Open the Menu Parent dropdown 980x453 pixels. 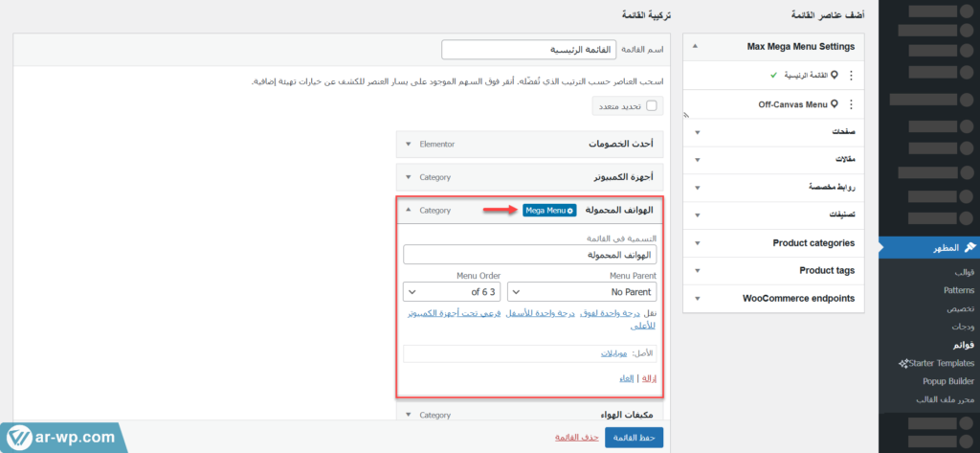coord(585,291)
